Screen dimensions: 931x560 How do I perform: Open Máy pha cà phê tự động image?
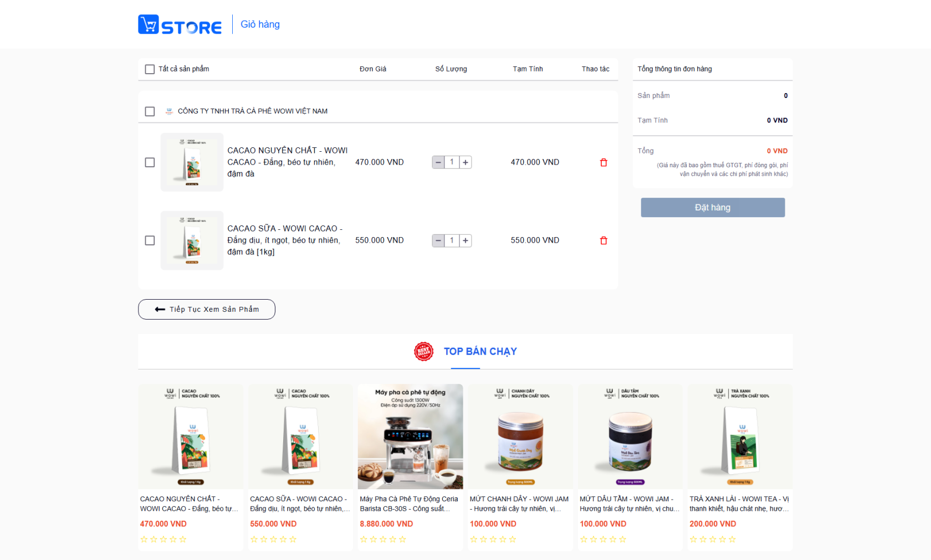point(410,436)
